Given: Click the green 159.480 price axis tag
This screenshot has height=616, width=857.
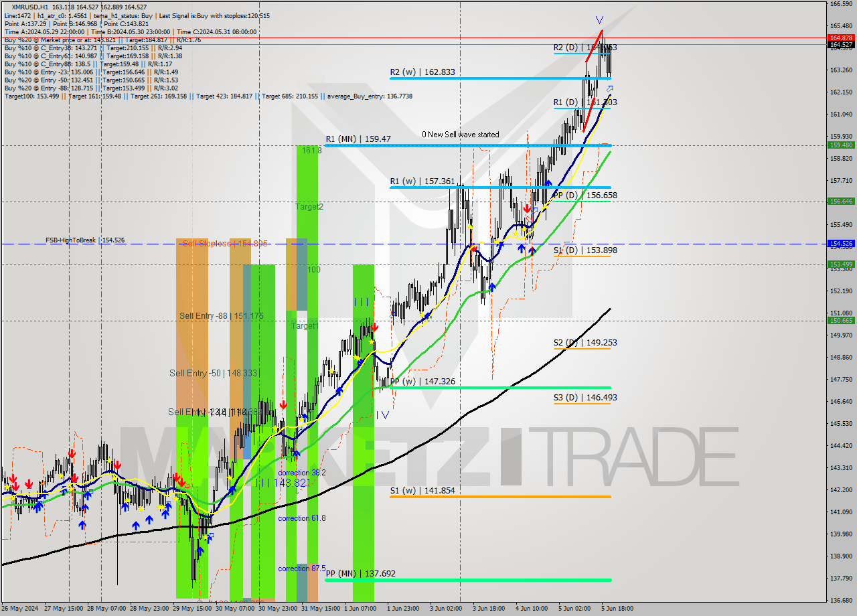Looking at the screenshot, I should pos(841,145).
